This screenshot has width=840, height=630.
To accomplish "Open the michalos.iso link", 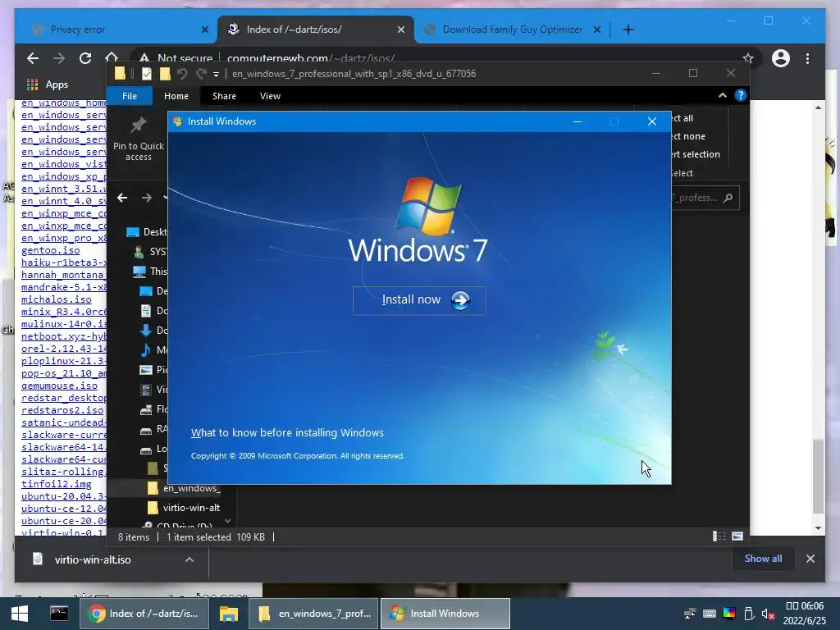I will 57,299.
